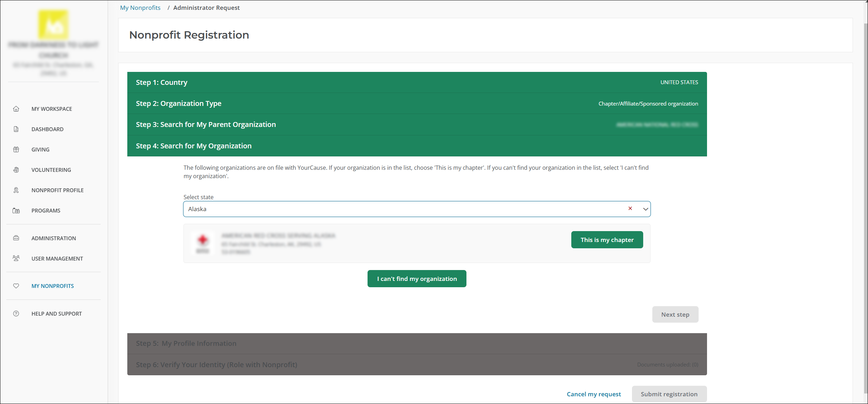This screenshot has width=868, height=404.
Task: Click the Giving gift icon
Action: (x=16, y=149)
